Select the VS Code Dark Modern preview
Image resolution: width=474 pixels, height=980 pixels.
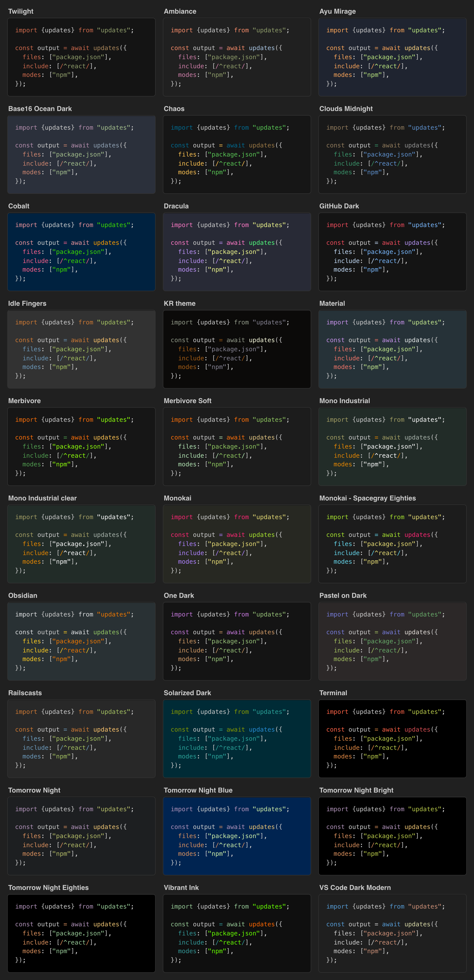point(393,934)
